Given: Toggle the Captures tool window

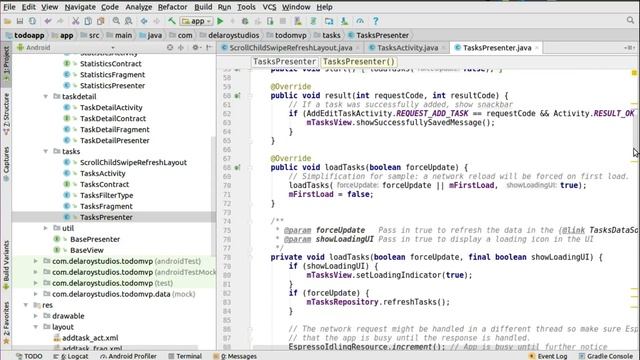Looking at the screenshot, I should pos(6,164).
